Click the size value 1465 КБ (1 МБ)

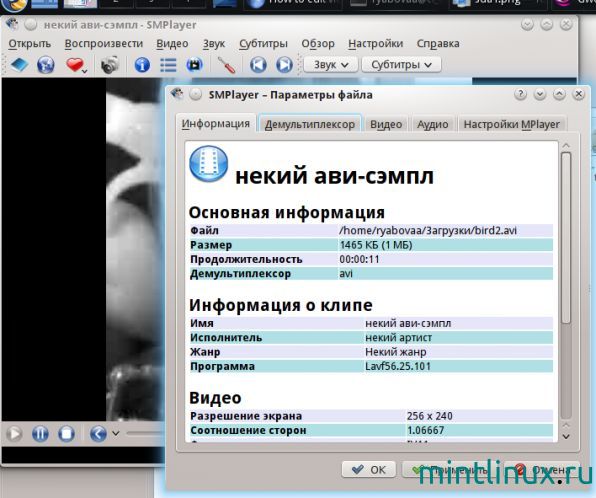(x=376, y=245)
